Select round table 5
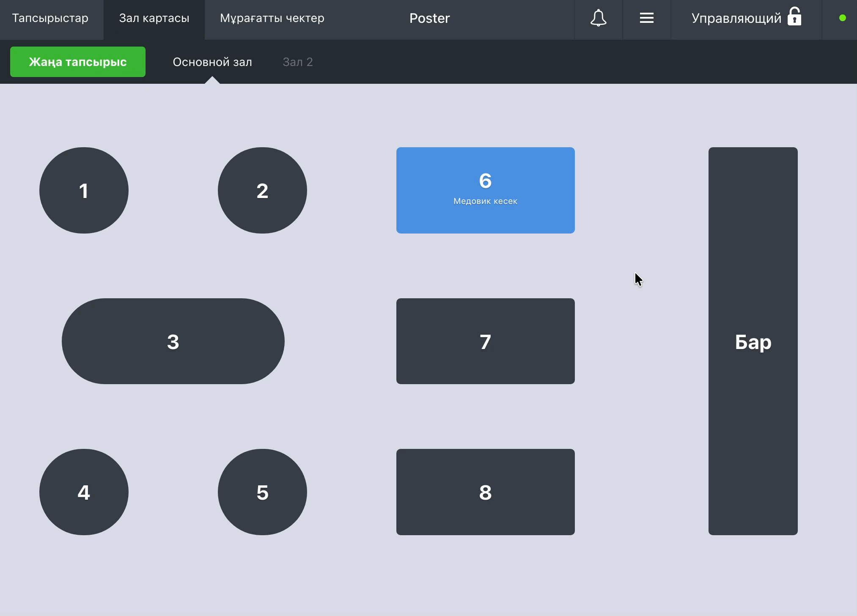 pyautogui.click(x=262, y=492)
